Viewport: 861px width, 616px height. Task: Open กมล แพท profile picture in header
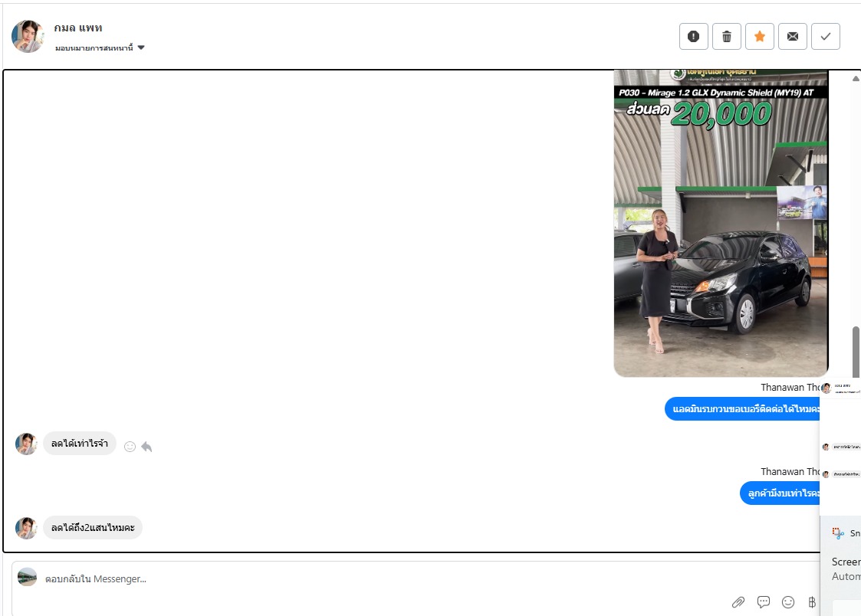pos(28,37)
